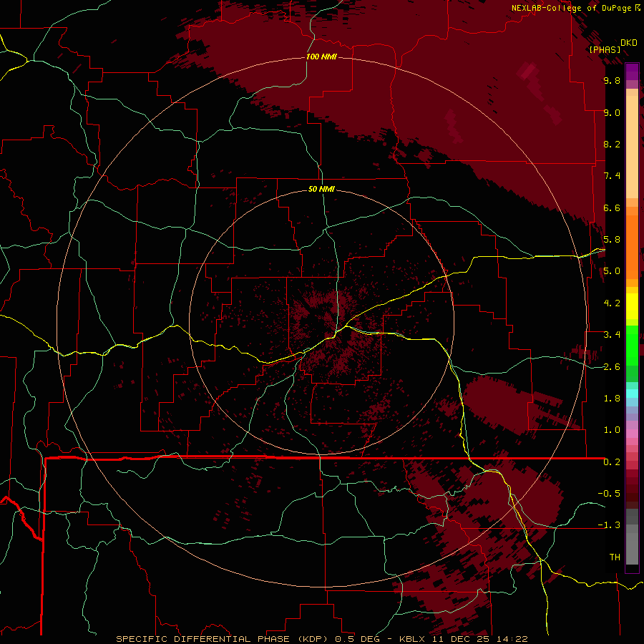The image size is (644, 644).
Task: Click the 4.2 scale value
Action: coord(612,303)
